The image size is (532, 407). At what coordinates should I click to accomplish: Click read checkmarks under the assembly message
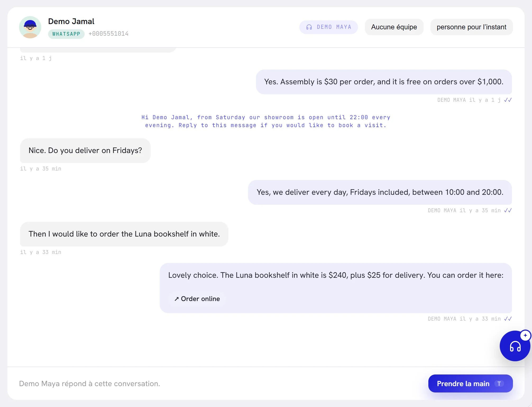pyautogui.click(x=508, y=100)
